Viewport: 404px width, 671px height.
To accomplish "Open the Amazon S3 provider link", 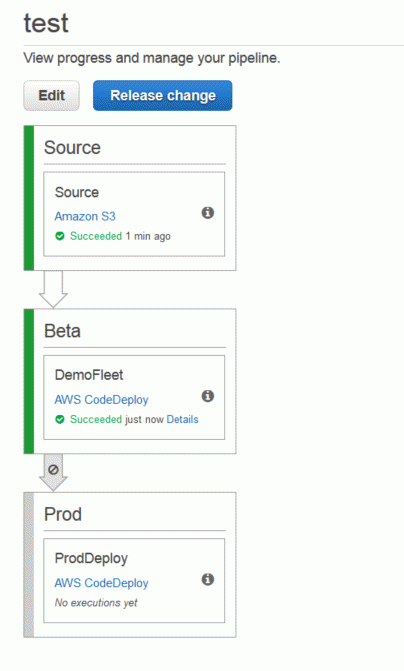I will 85,216.
